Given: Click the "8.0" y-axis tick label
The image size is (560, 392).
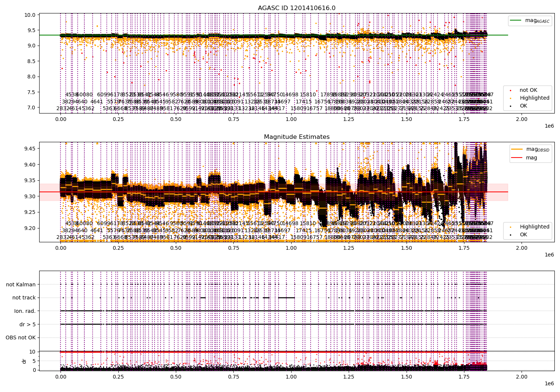Looking at the screenshot, I should click(x=32, y=77).
